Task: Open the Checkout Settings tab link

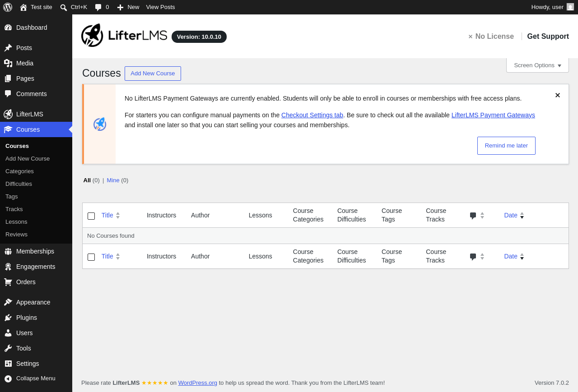Action: pyautogui.click(x=312, y=115)
